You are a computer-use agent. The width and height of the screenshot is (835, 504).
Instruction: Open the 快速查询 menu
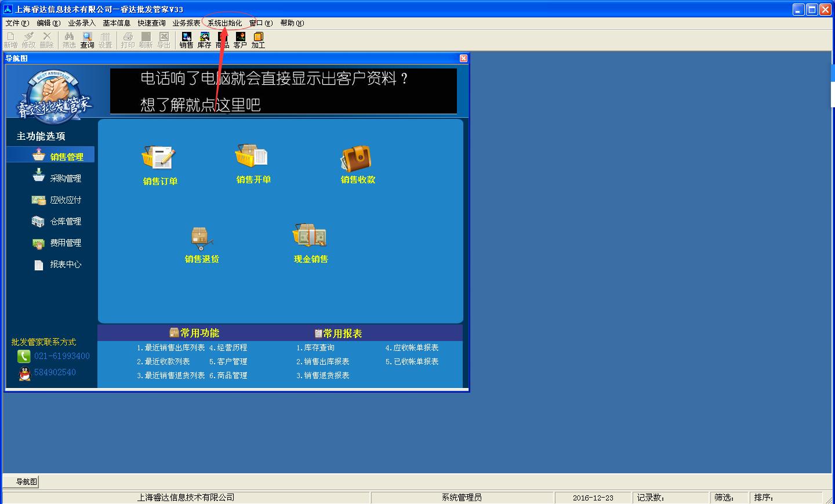pos(151,23)
